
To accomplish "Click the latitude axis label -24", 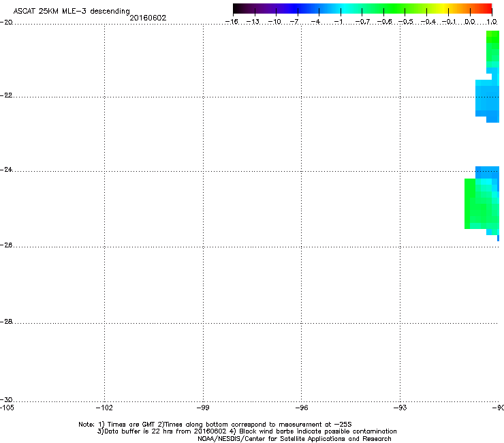I will (6, 170).
